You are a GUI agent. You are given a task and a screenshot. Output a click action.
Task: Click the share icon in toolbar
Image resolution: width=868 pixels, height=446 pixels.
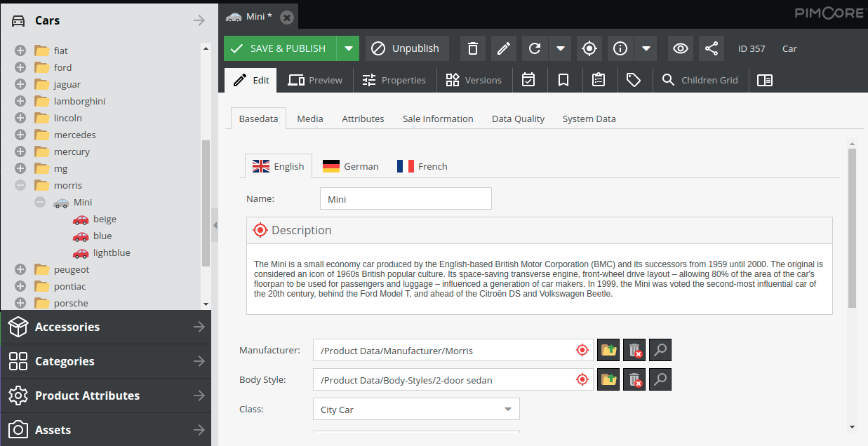(711, 48)
